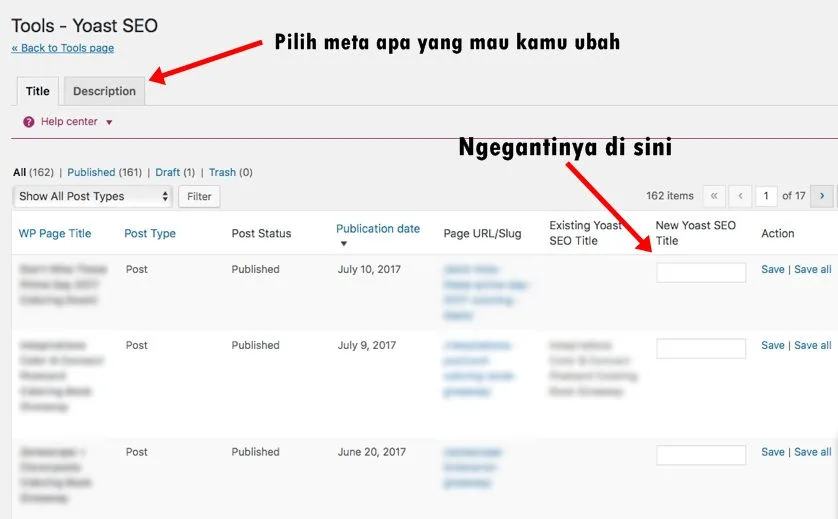Click the 'Post Status' column header

261,233
